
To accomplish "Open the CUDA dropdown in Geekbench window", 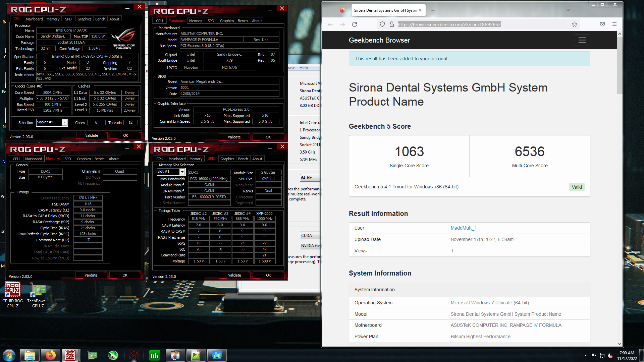I will coord(310,236).
